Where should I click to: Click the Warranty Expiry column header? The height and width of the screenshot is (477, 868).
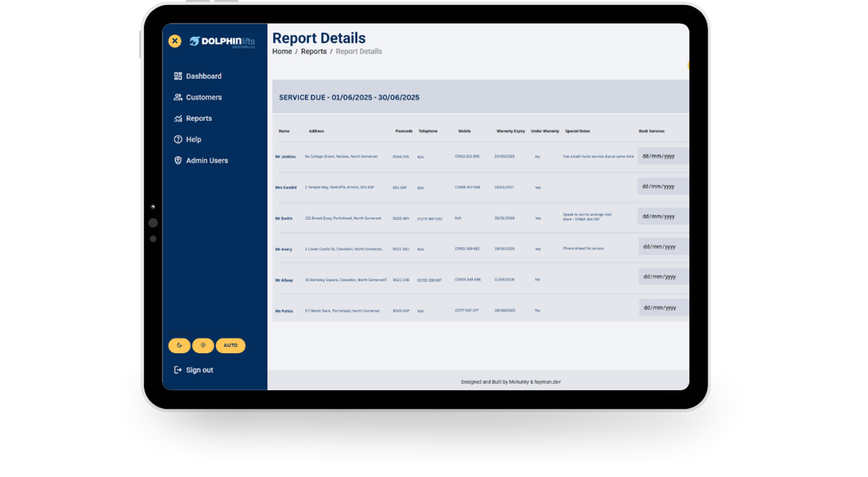pyautogui.click(x=511, y=132)
